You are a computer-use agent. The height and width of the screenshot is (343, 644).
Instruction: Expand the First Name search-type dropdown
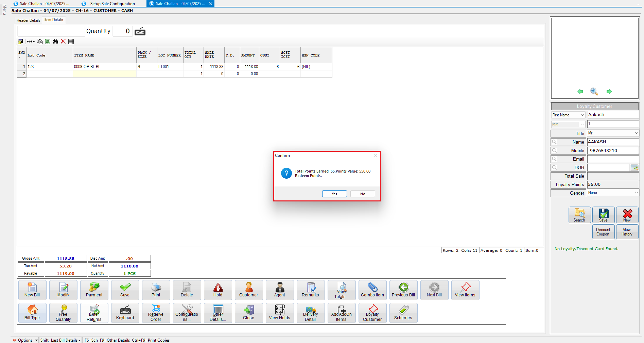[x=582, y=115]
